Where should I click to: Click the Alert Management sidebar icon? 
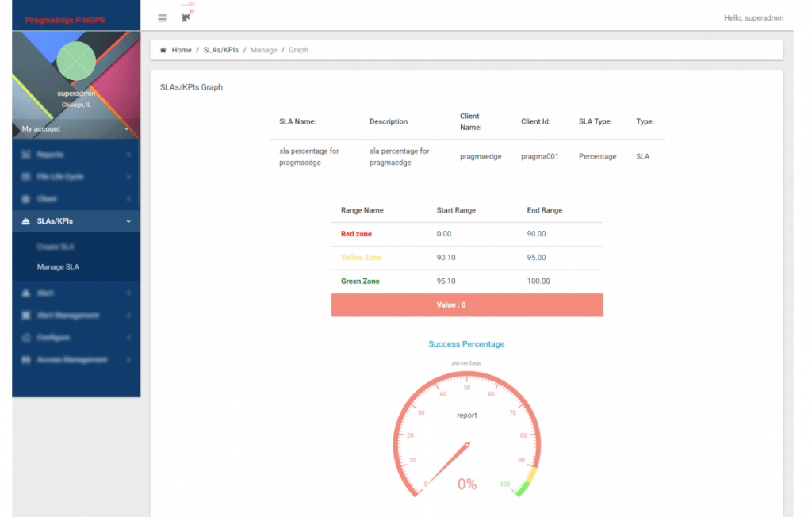point(25,316)
